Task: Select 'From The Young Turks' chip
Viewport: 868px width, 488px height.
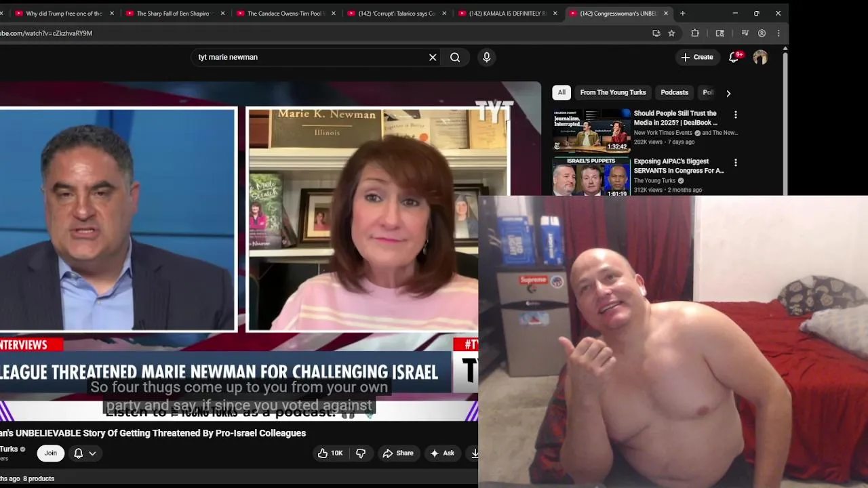Action: [613, 92]
